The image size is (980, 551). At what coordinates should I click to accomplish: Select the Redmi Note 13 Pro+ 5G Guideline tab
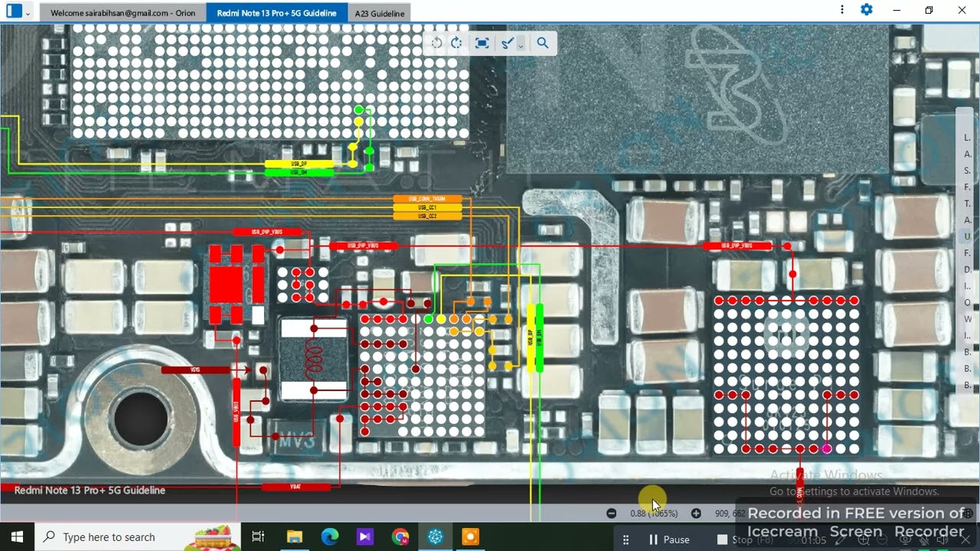(276, 13)
